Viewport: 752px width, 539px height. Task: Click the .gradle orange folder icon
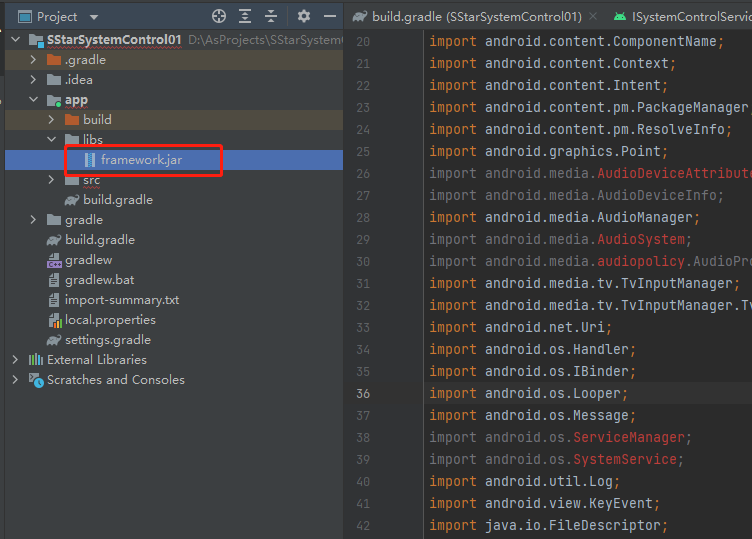point(54,59)
